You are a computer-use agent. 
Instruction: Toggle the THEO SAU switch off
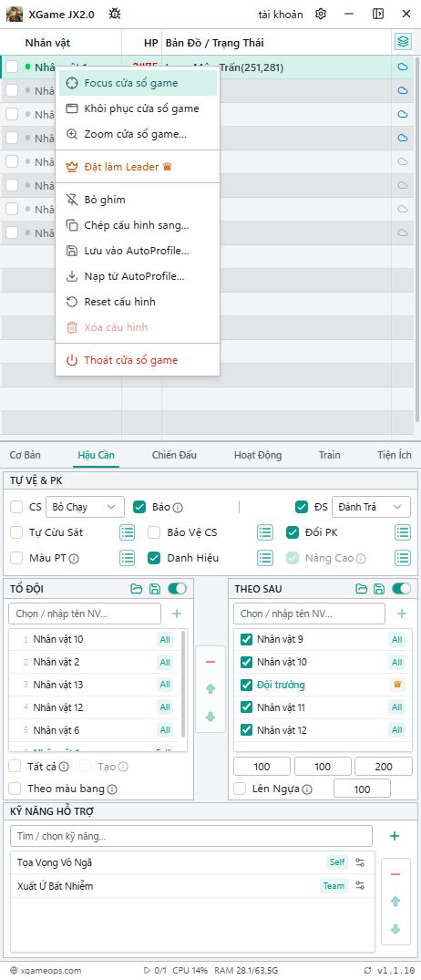click(x=402, y=589)
